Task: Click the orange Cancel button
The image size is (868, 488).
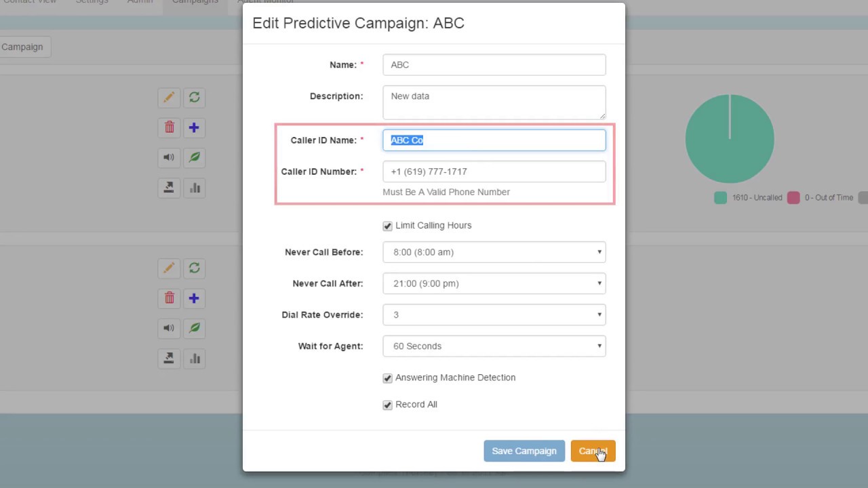Action: click(593, 451)
